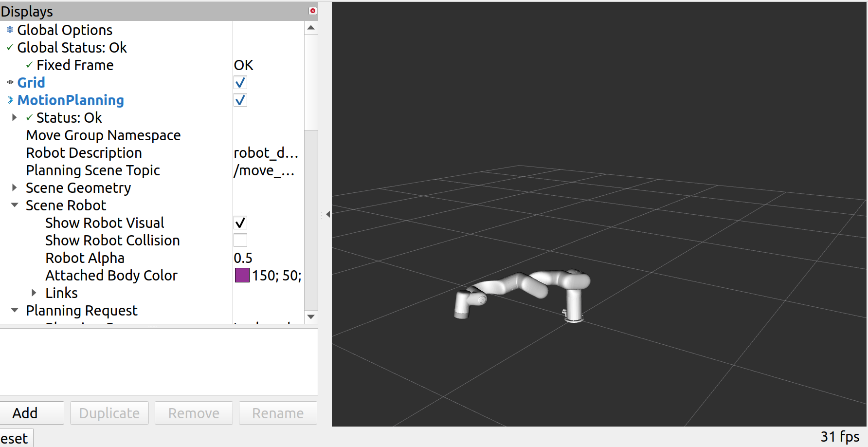Open the Attached Body Color swatch
The width and height of the screenshot is (868, 447).
[x=242, y=275]
